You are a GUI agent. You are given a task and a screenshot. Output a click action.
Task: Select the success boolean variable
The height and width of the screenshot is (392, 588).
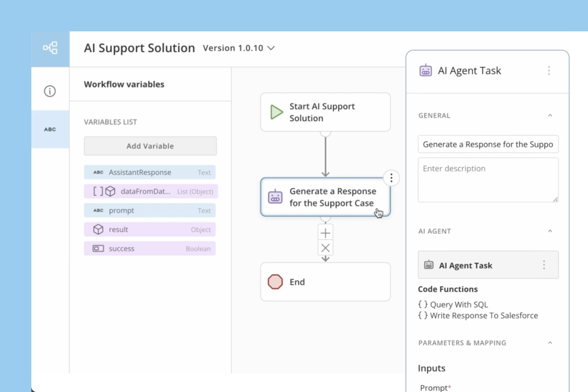point(150,249)
